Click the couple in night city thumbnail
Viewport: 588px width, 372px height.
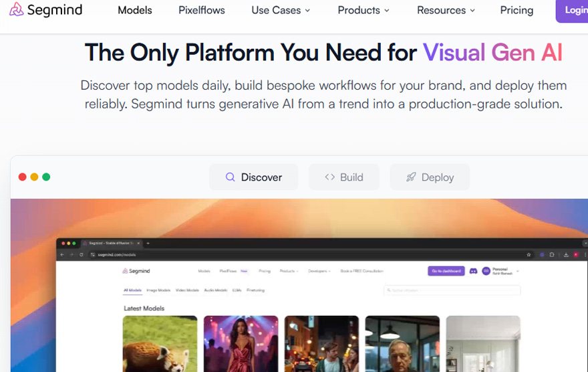click(x=321, y=343)
